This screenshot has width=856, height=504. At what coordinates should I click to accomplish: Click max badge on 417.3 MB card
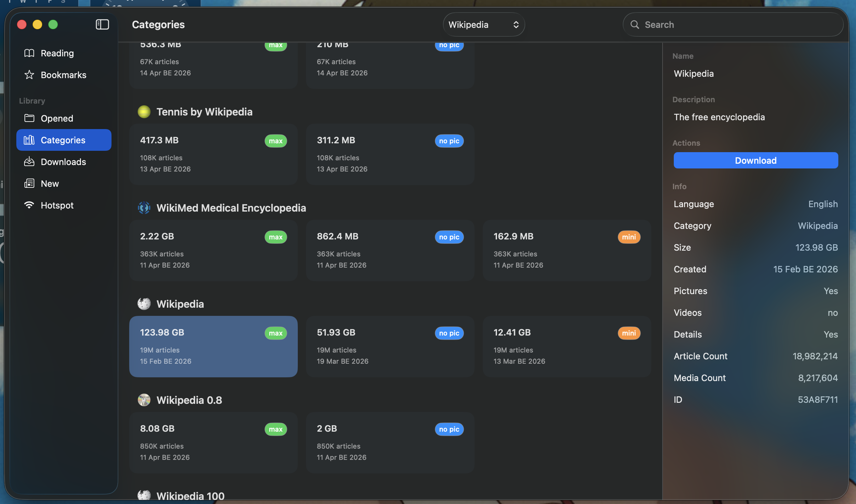coord(276,141)
